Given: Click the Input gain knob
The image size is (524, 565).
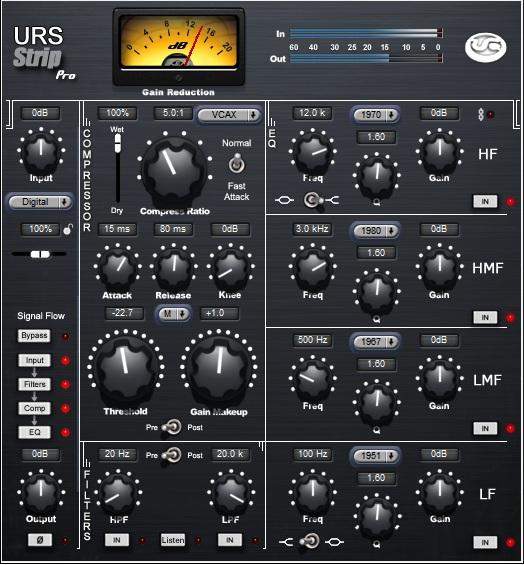Looking at the screenshot, I should coord(41,151).
